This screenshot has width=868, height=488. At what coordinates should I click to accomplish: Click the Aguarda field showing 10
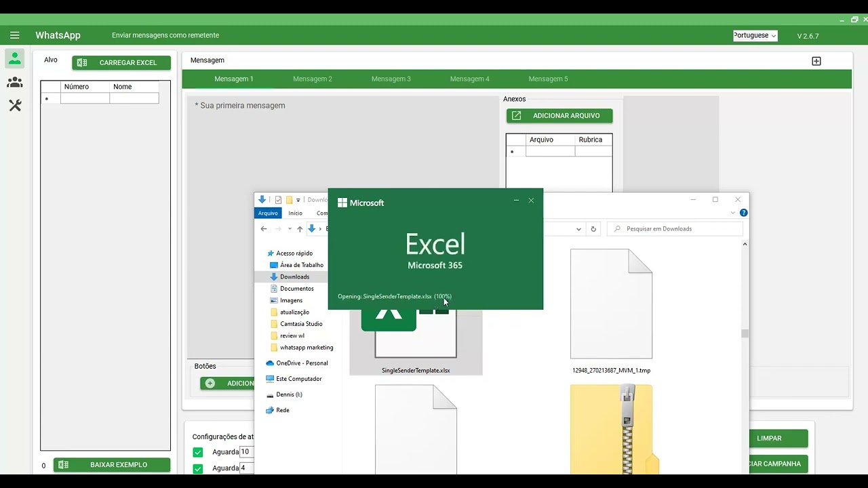(x=247, y=451)
